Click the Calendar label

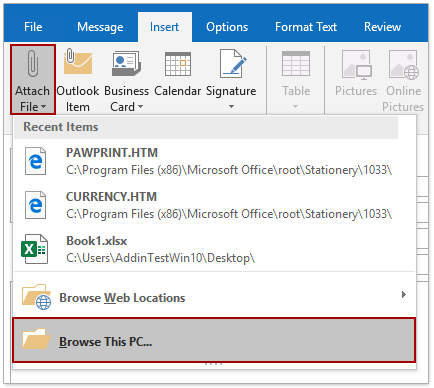point(178,91)
